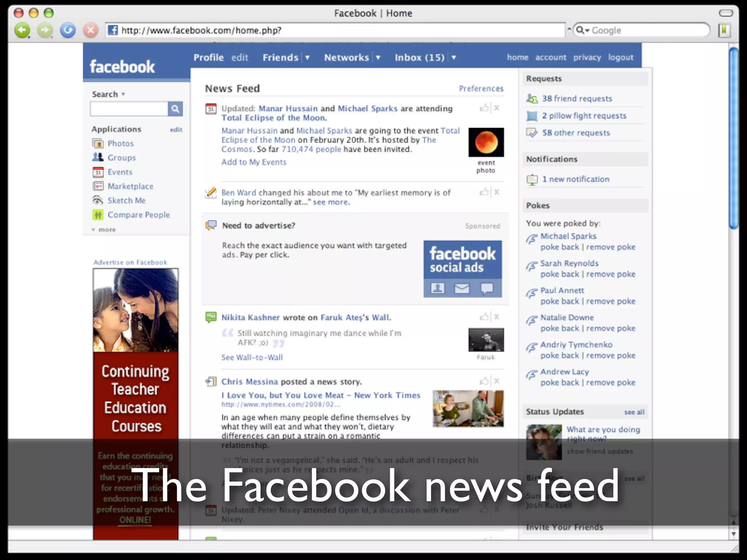Screen dimensions: 747x560
Task: Click the browser back arrow button
Action: (22, 30)
